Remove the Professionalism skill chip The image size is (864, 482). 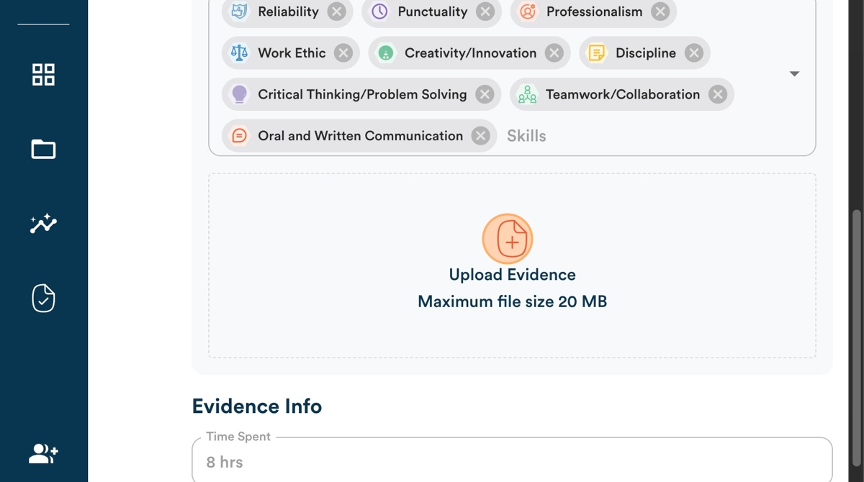click(x=660, y=12)
